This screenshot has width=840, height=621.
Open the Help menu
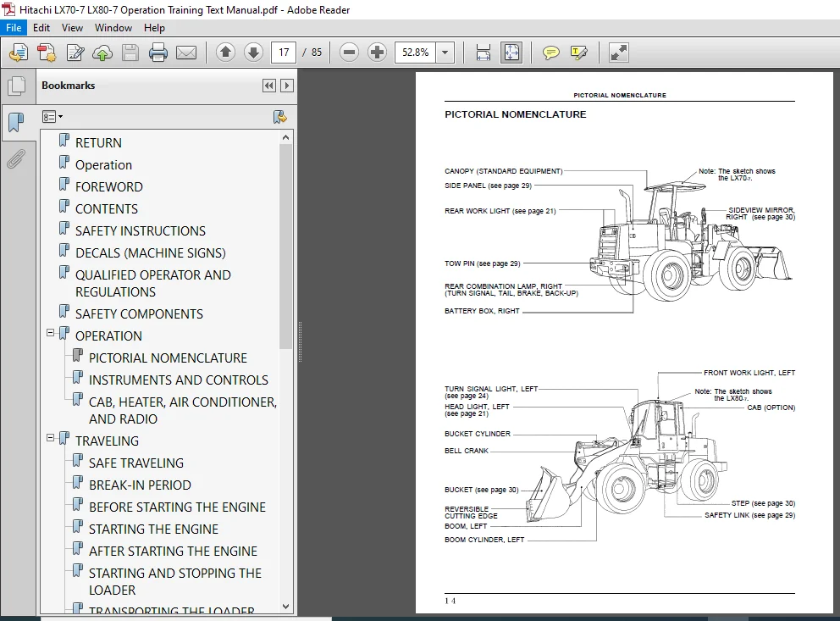click(154, 28)
